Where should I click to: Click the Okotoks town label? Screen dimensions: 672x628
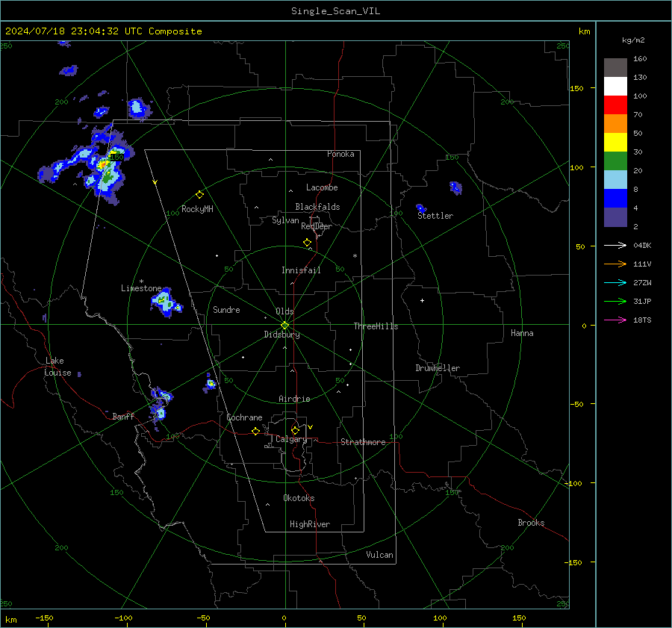point(299,499)
